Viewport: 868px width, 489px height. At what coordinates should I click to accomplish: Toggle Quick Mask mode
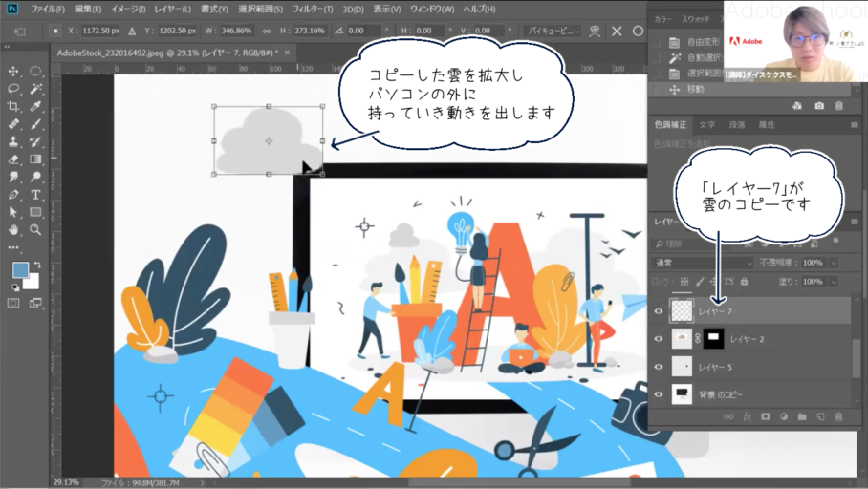pyautogui.click(x=13, y=303)
